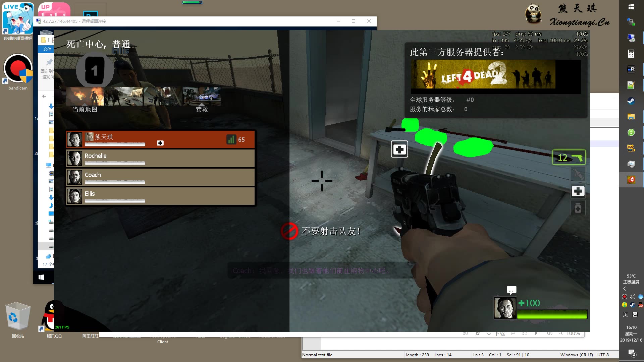Viewport: 644px width, 362px height.
Task: Toggle the friendly fire warning indicator
Action: (289, 230)
